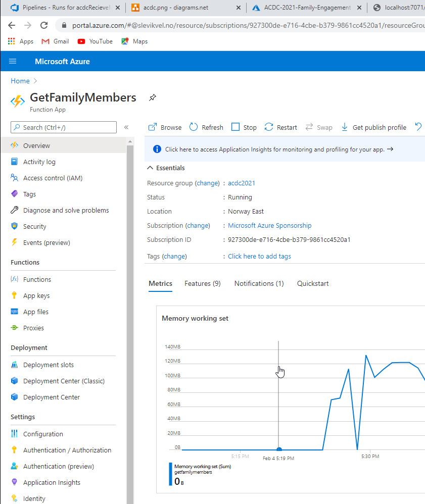Click the sidebar scroll-up arrow
425x504 pixels.
point(130,141)
